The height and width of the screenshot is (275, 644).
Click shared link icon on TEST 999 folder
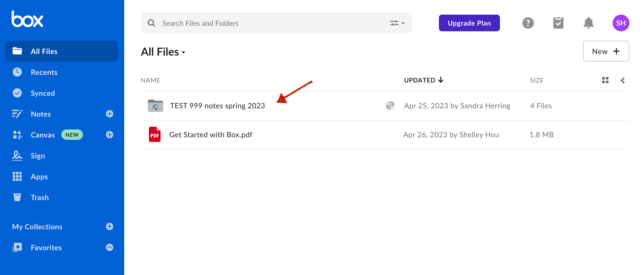click(390, 106)
